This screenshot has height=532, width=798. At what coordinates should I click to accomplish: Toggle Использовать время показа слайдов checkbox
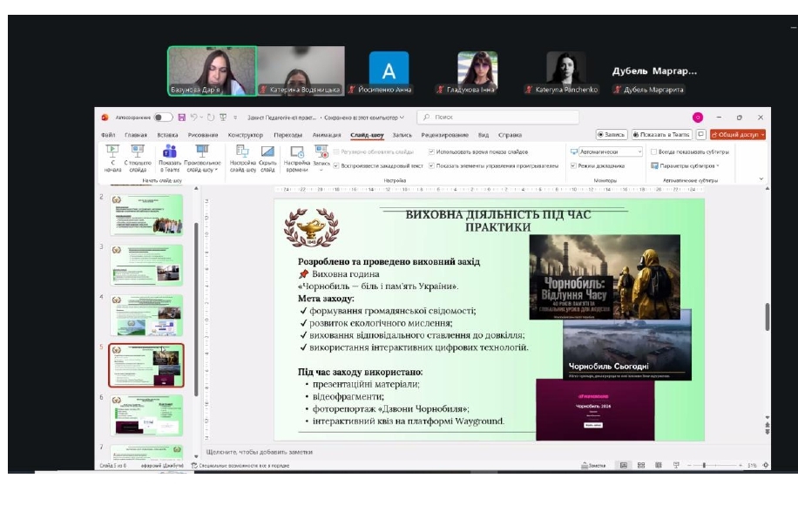tap(431, 152)
